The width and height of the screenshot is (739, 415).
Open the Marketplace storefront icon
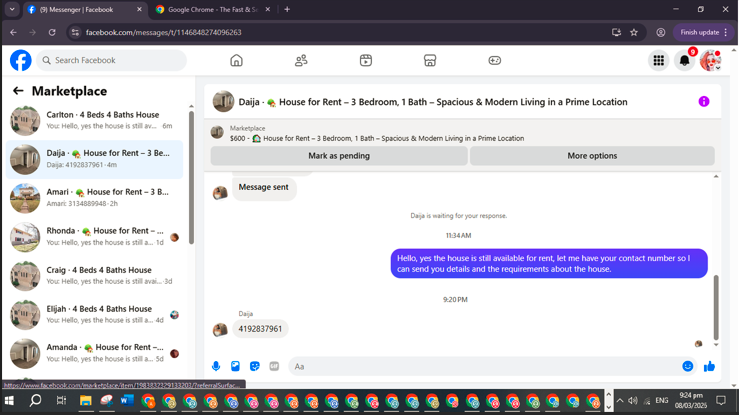point(430,60)
